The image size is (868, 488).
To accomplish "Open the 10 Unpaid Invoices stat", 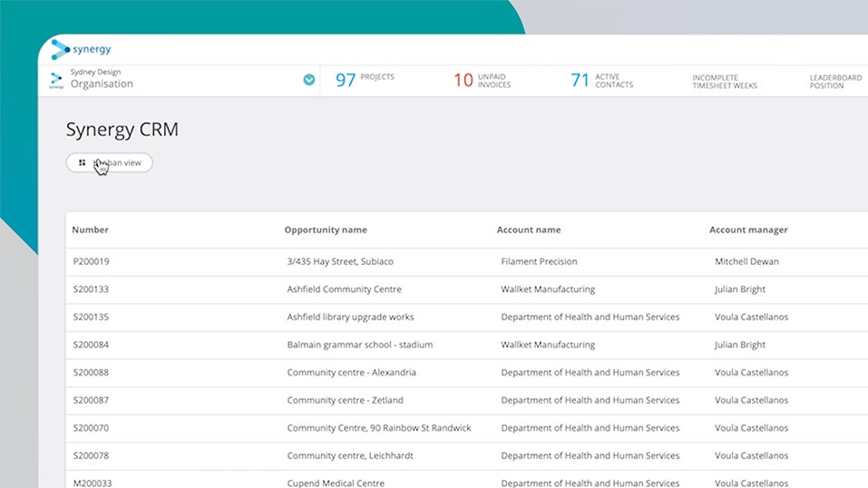I will 483,81.
